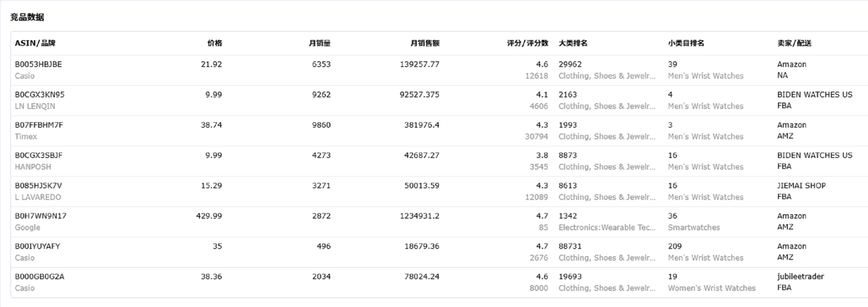The width and height of the screenshot is (868, 307).
Task: Click subcategory rank 19
Action: (x=673, y=277)
